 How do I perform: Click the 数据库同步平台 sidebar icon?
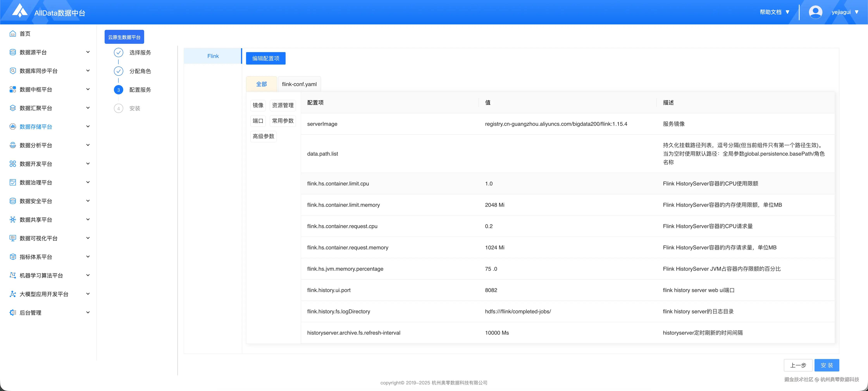13,71
